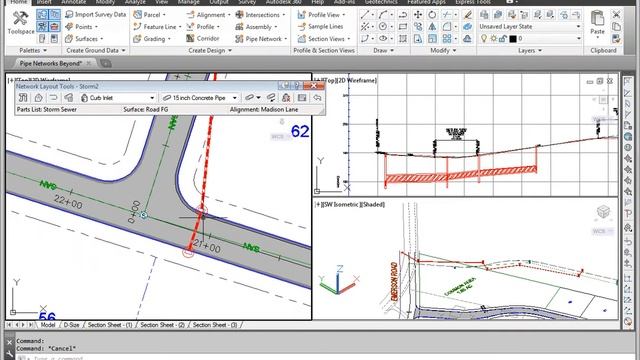This screenshot has height=360, width=640.
Task: Open the Corridor creation tool
Action: (x=203, y=38)
